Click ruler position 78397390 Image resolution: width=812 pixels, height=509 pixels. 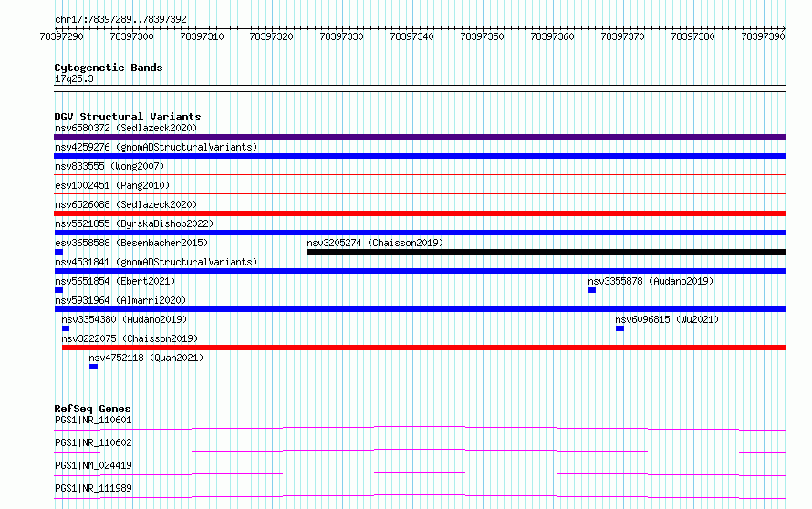pyautogui.click(x=764, y=36)
